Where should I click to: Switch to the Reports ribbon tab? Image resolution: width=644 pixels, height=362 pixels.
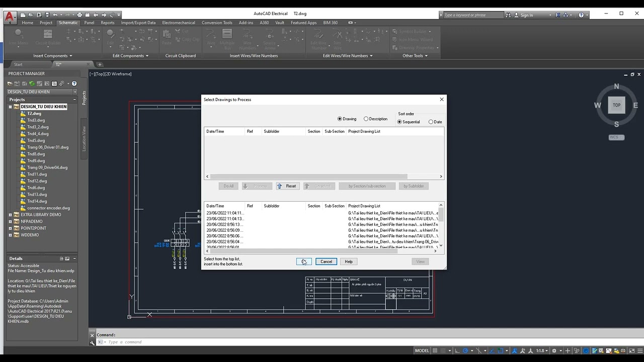[x=108, y=23]
